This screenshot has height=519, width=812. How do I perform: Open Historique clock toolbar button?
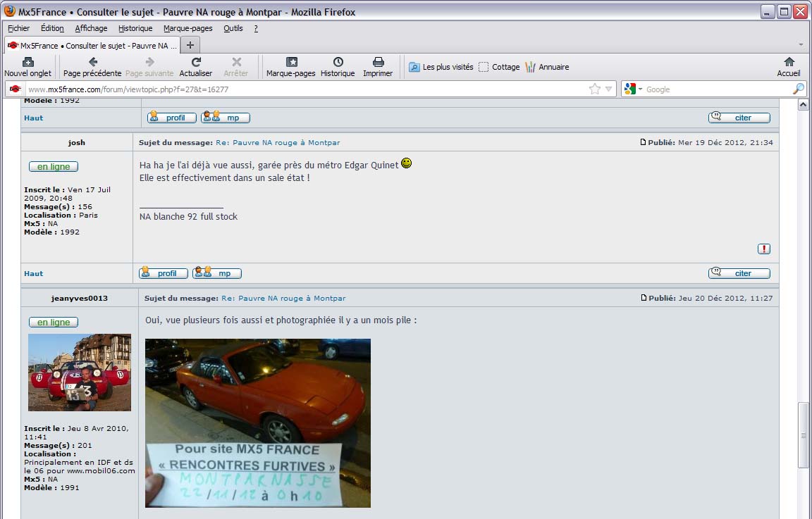[338, 68]
